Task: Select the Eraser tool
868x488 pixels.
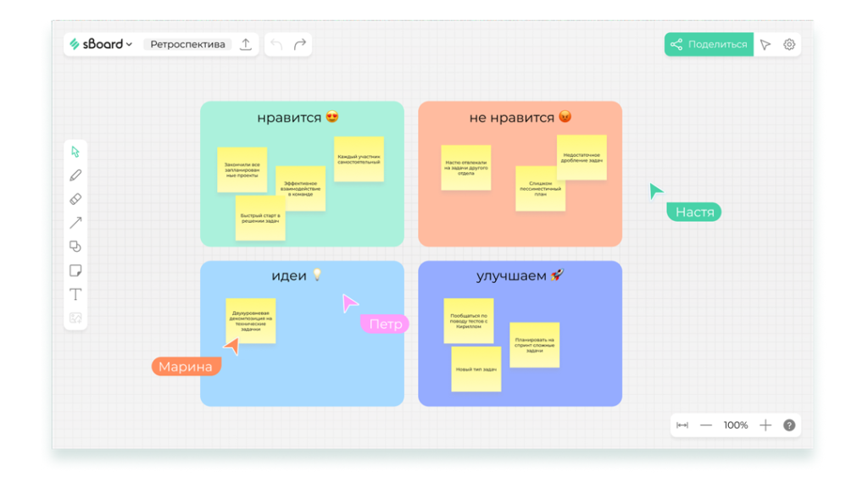Action: click(x=75, y=199)
